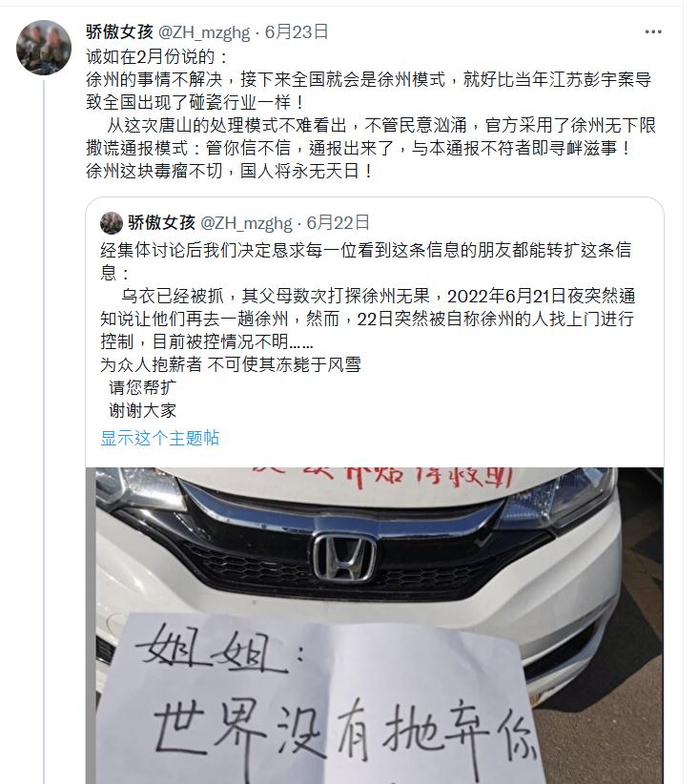
Task: Click the last line 徐州这块毒瘤不切 of tweet
Action: 230,171
